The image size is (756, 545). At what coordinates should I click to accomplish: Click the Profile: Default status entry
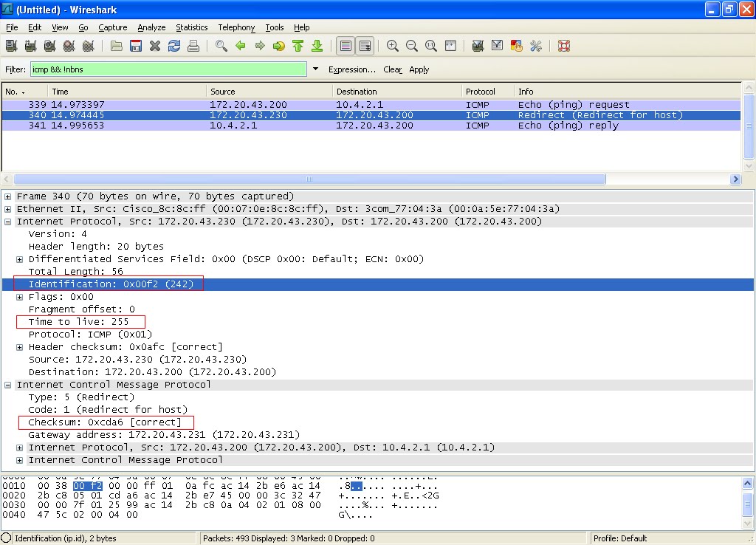(x=620, y=538)
